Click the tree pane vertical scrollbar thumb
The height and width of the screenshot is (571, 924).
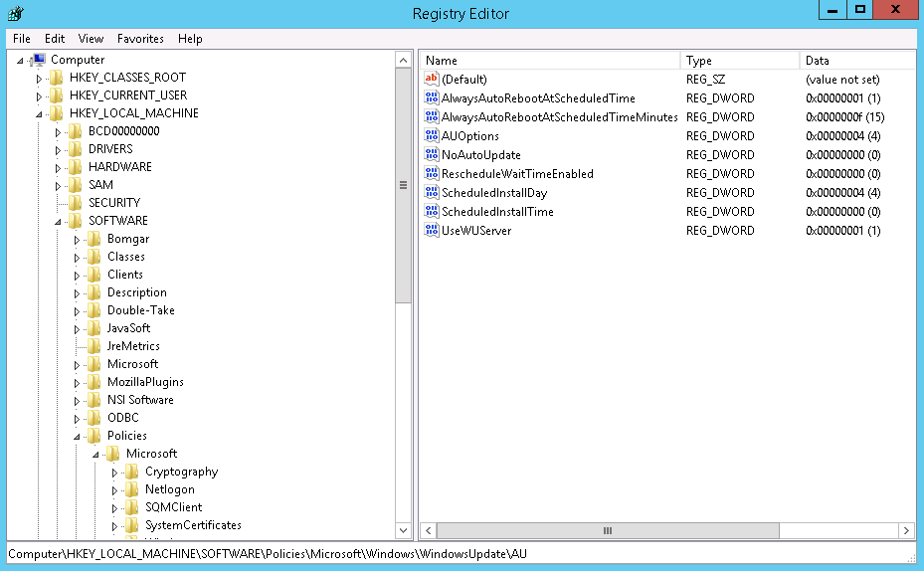tap(403, 185)
